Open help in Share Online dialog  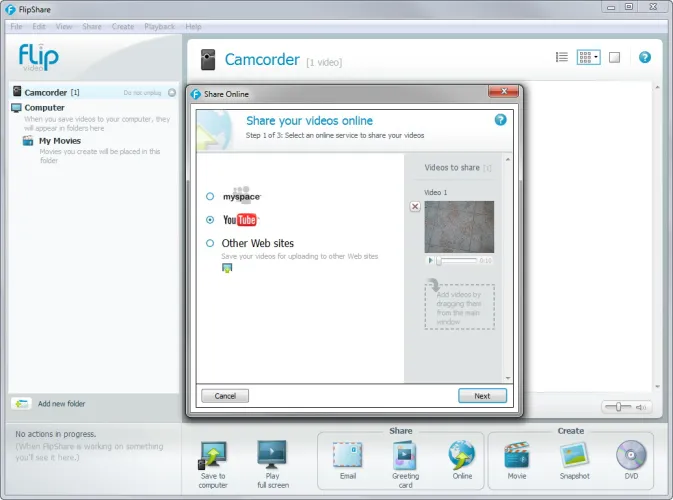[500, 120]
